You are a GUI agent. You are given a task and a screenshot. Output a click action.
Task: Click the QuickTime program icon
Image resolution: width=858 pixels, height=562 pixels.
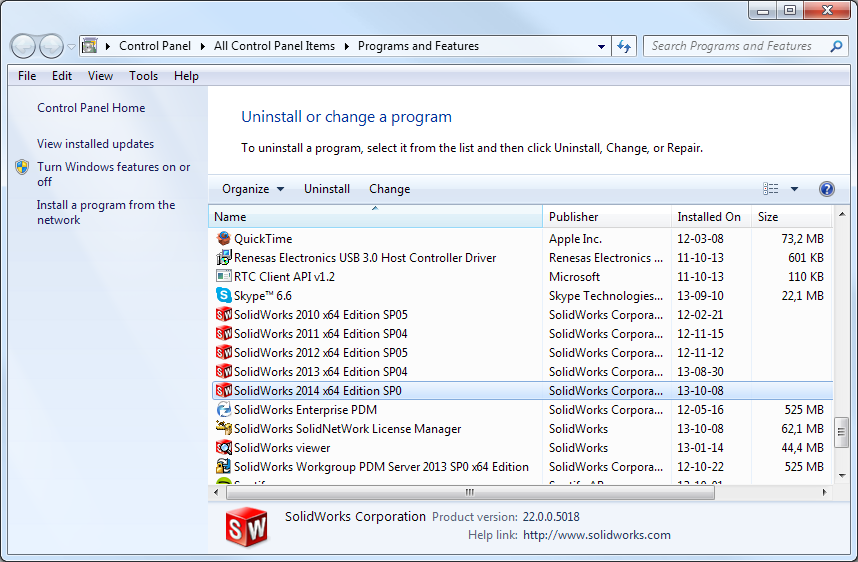tap(223, 239)
